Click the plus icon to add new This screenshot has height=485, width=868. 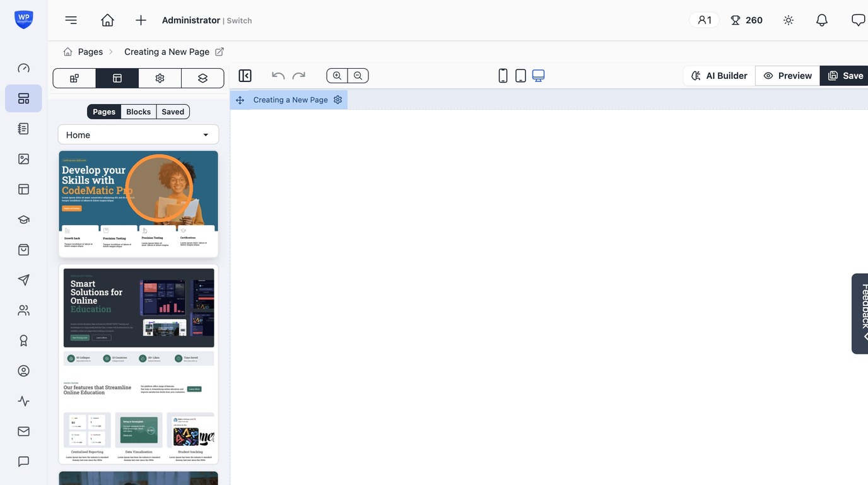141,20
